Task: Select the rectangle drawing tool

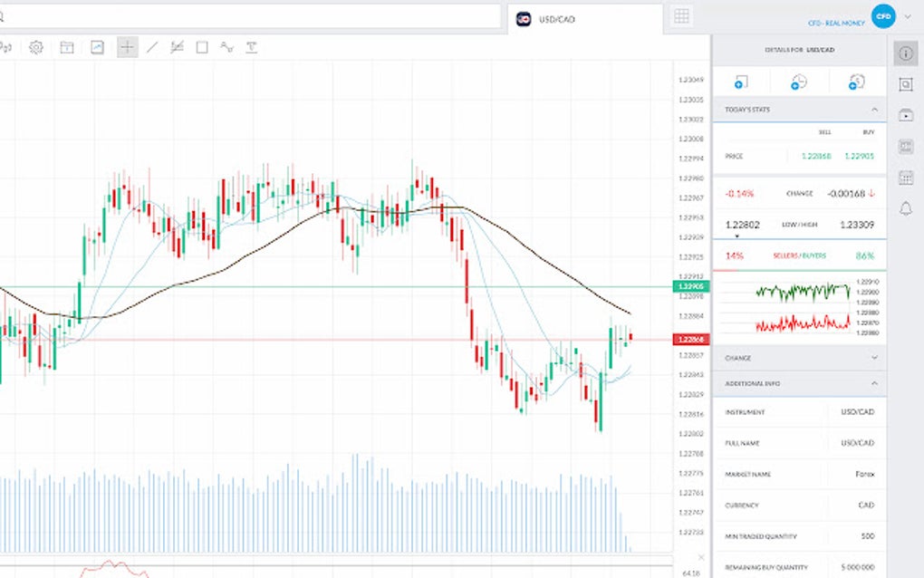Action: pyautogui.click(x=202, y=47)
